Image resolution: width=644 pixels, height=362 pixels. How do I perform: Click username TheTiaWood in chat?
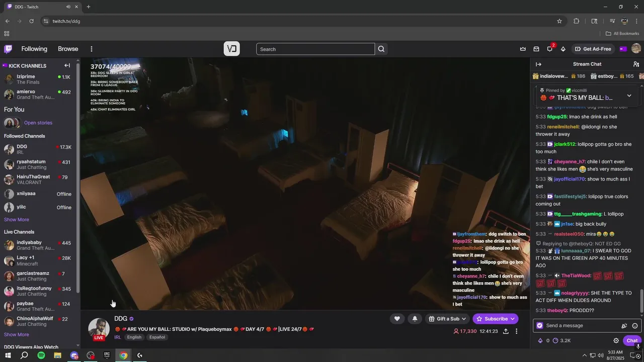pyautogui.click(x=576, y=276)
